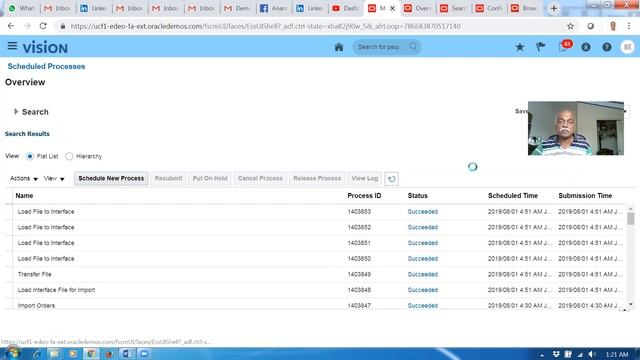640x360 pixels.
Task: Click the Resubmit button
Action: click(168, 178)
